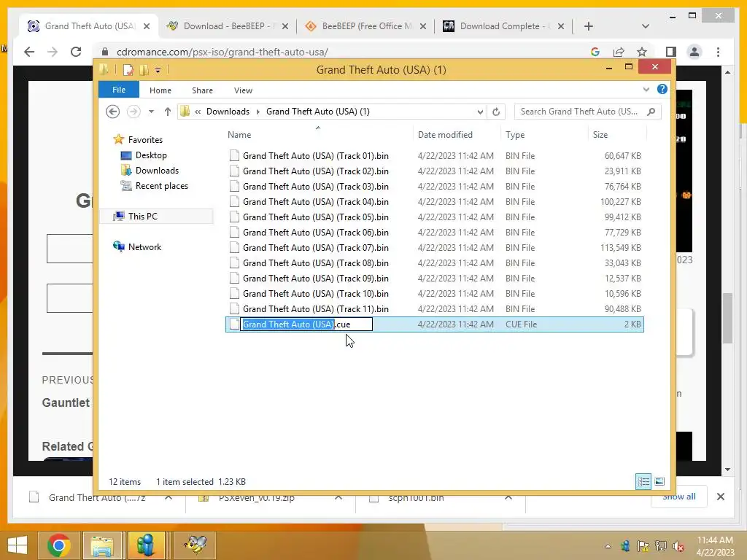This screenshot has width=747, height=560.
Task: Show hidden tray icons arrow
Action: click(x=608, y=546)
